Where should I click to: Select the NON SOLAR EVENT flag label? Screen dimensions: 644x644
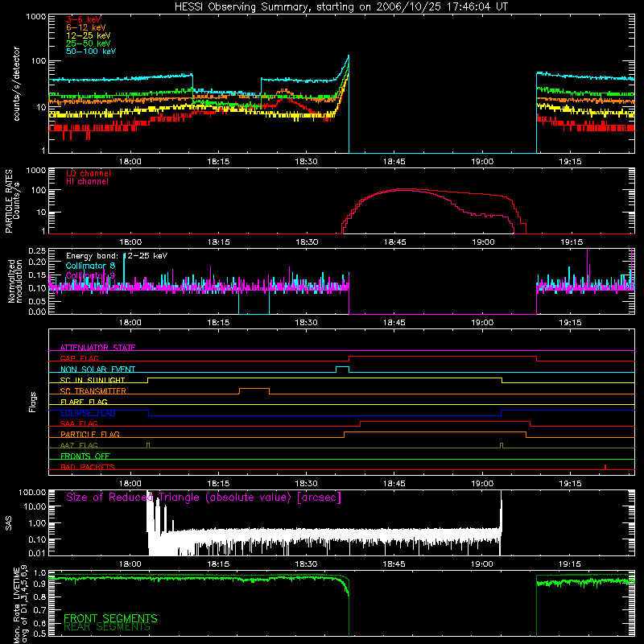tap(97, 369)
